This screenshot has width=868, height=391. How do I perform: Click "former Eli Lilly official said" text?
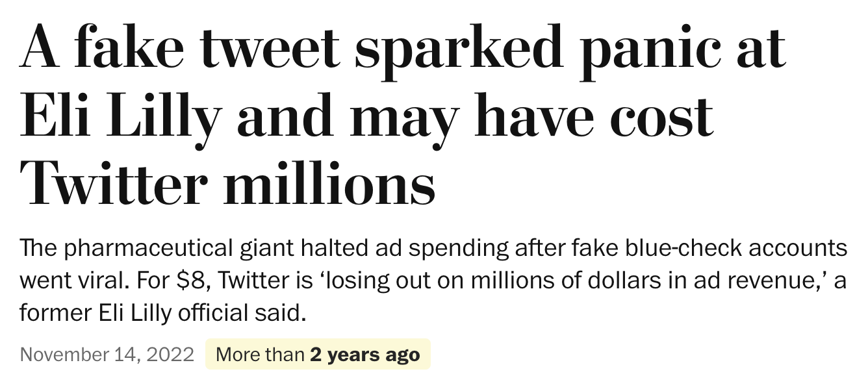tap(162, 314)
